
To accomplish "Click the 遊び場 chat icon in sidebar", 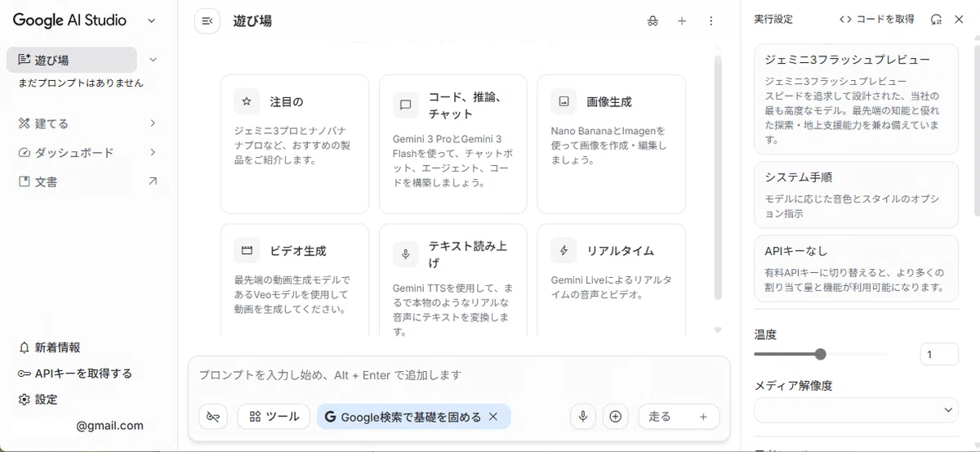I will click(24, 60).
